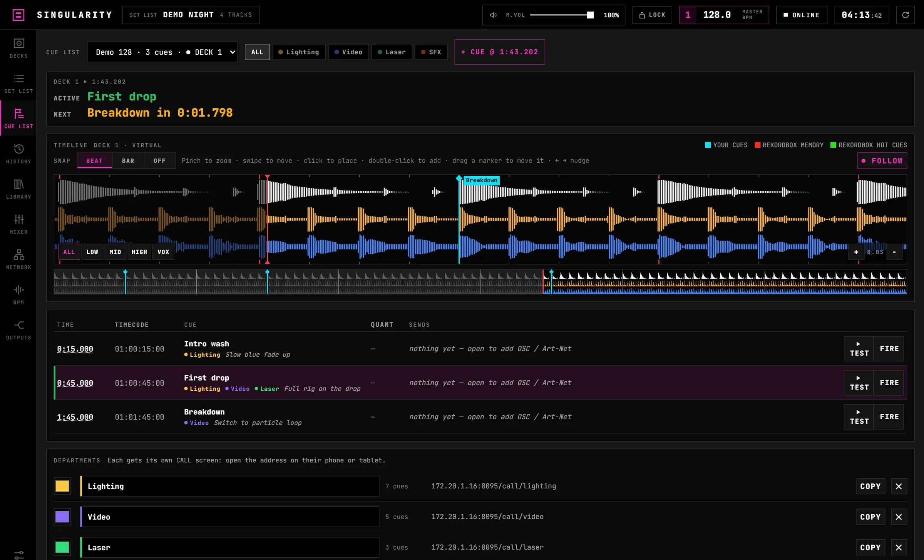The width and height of the screenshot is (924, 560).
Task: Set snap to Bar
Action: (128, 160)
